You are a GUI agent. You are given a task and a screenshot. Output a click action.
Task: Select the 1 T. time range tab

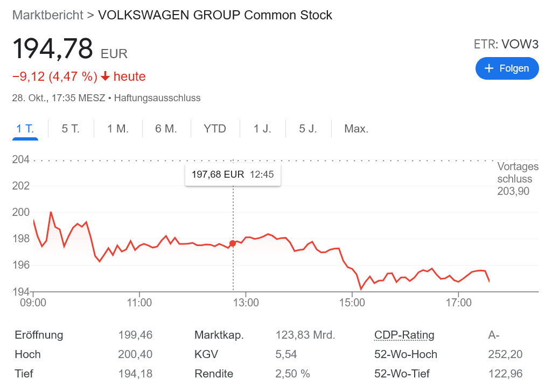pyautogui.click(x=25, y=129)
